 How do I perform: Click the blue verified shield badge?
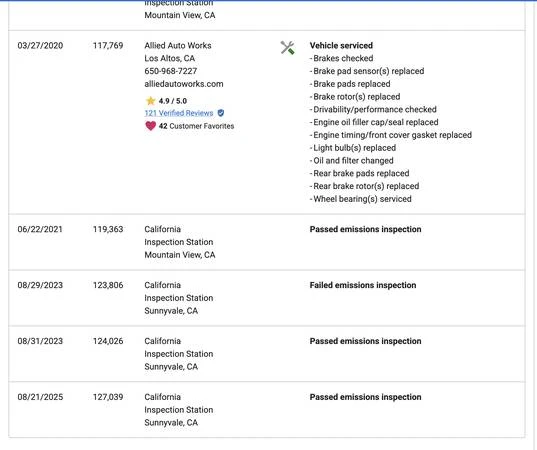point(221,113)
